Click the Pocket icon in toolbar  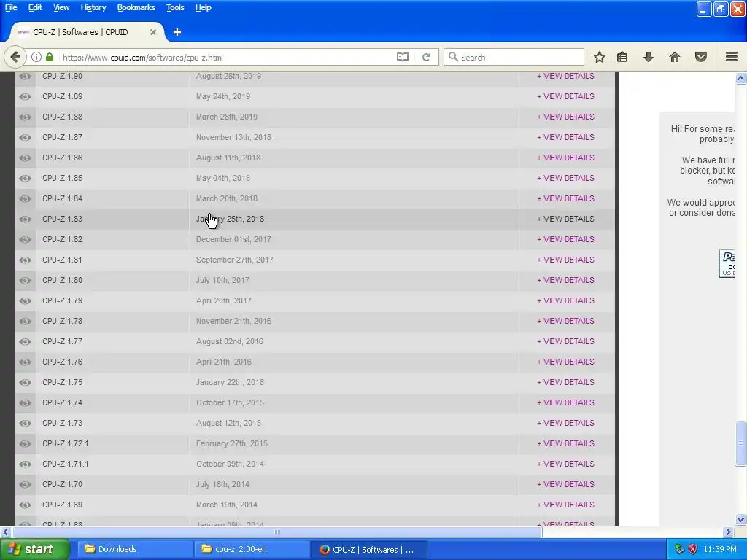point(701,57)
